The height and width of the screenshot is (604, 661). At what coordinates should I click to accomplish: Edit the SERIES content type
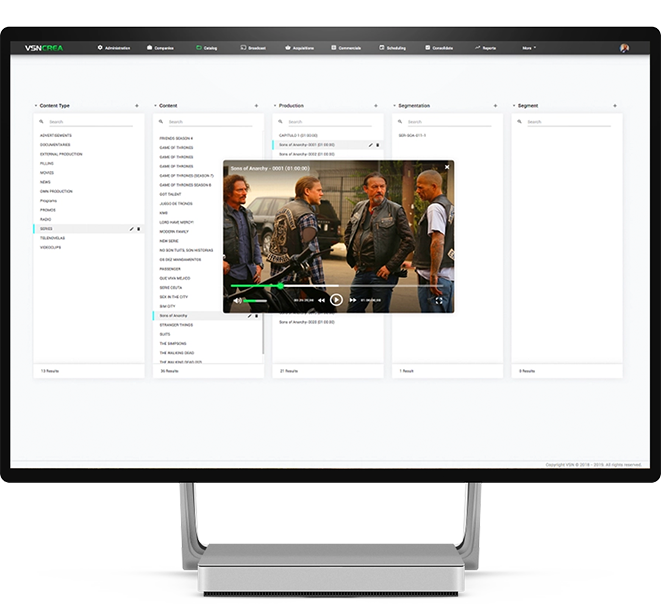pyautogui.click(x=132, y=229)
